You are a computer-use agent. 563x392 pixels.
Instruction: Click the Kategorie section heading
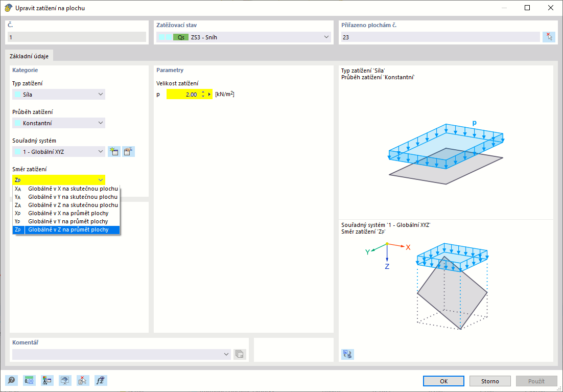coord(25,70)
